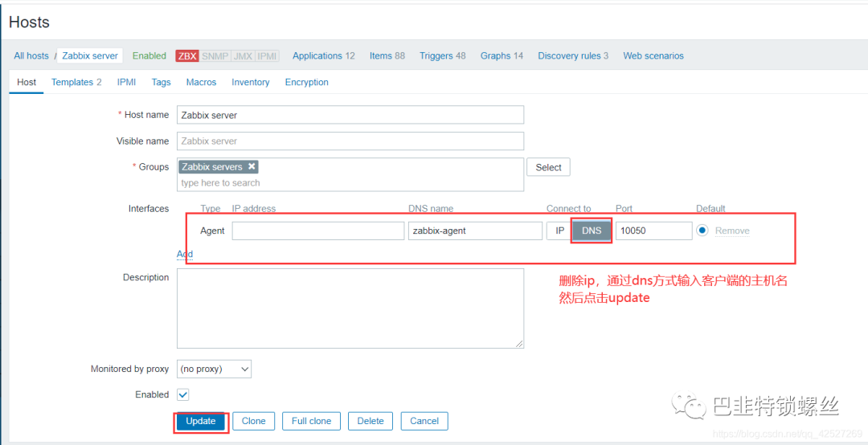Click the Hosts page heading
This screenshot has width=868, height=445.
click(30, 22)
